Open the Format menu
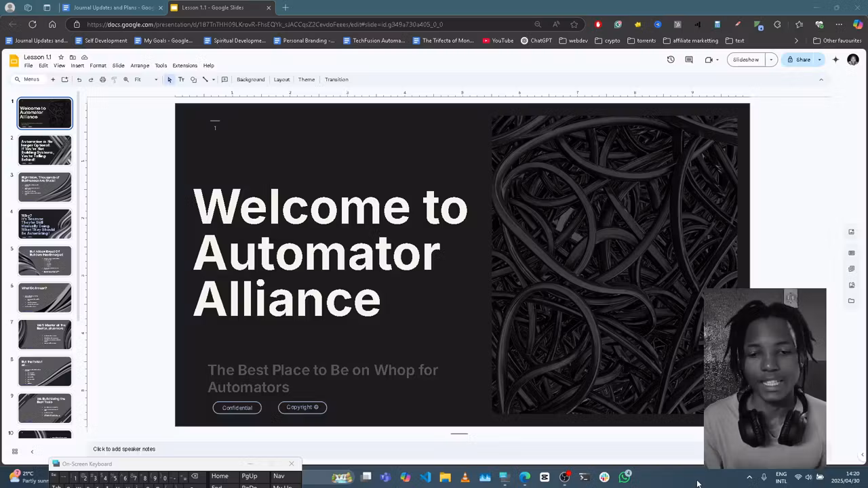This screenshot has width=868, height=488. pyautogui.click(x=98, y=65)
